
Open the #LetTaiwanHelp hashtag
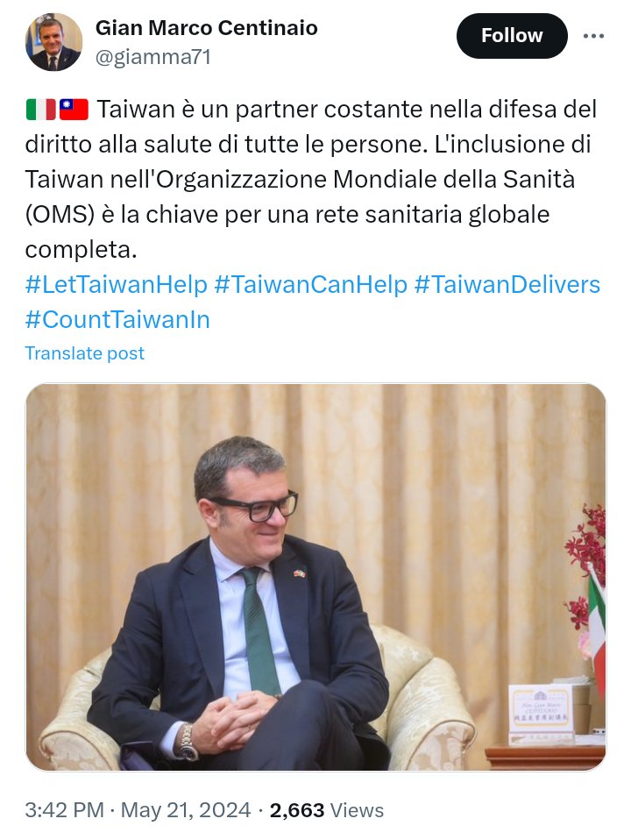coord(117,284)
